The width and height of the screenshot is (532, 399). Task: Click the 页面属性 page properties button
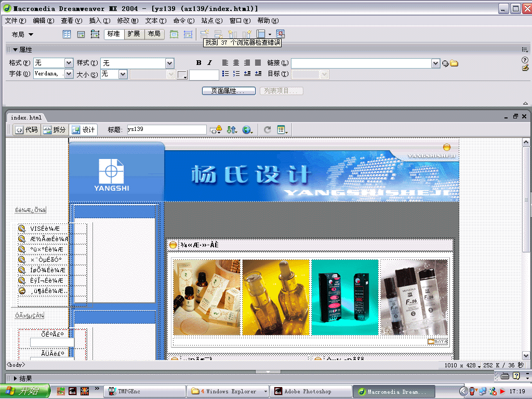229,91
